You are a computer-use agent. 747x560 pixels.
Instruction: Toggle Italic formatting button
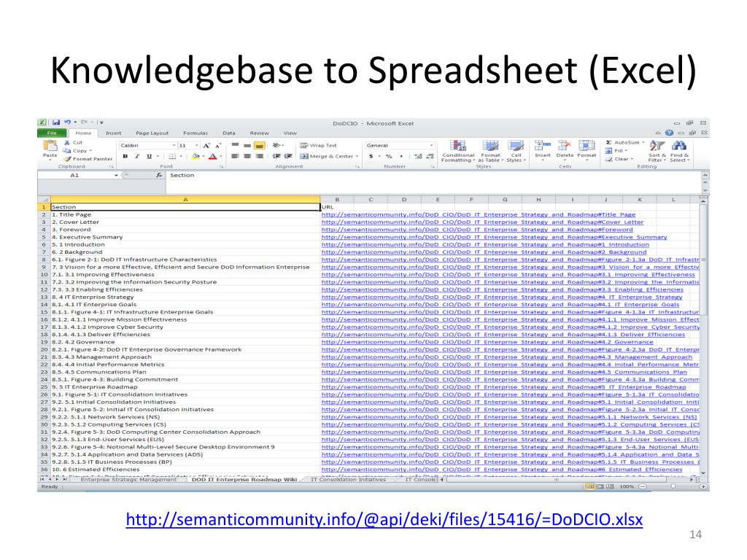coord(137,156)
